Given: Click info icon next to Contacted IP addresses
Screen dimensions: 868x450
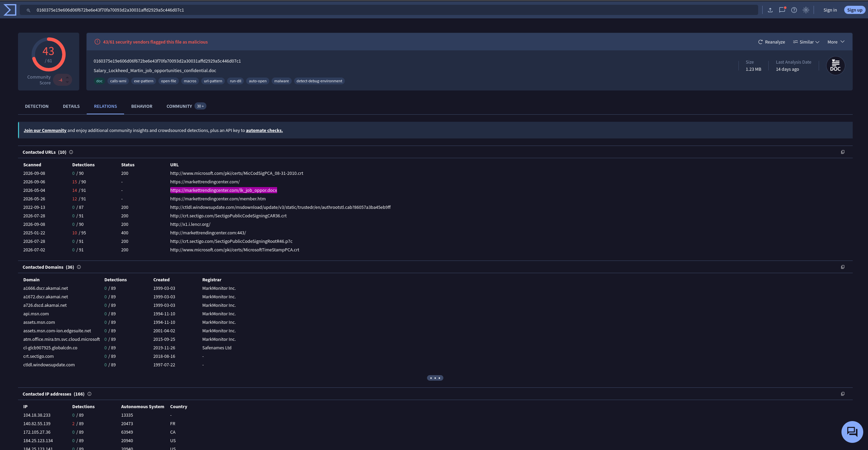Looking at the screenshot, I should pos(89,394).
